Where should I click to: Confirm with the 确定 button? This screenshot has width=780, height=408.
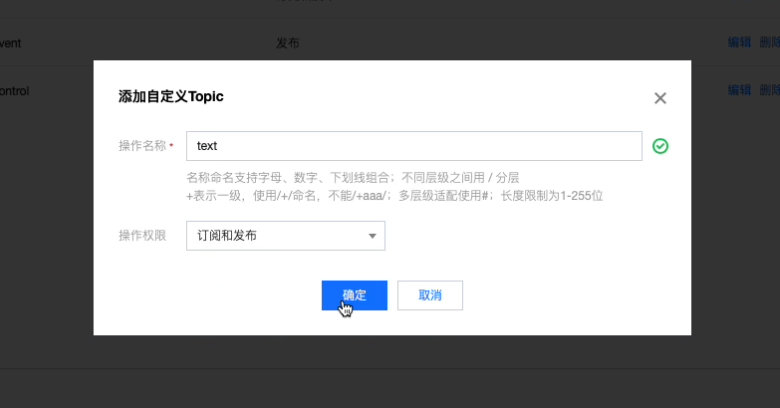354,295
